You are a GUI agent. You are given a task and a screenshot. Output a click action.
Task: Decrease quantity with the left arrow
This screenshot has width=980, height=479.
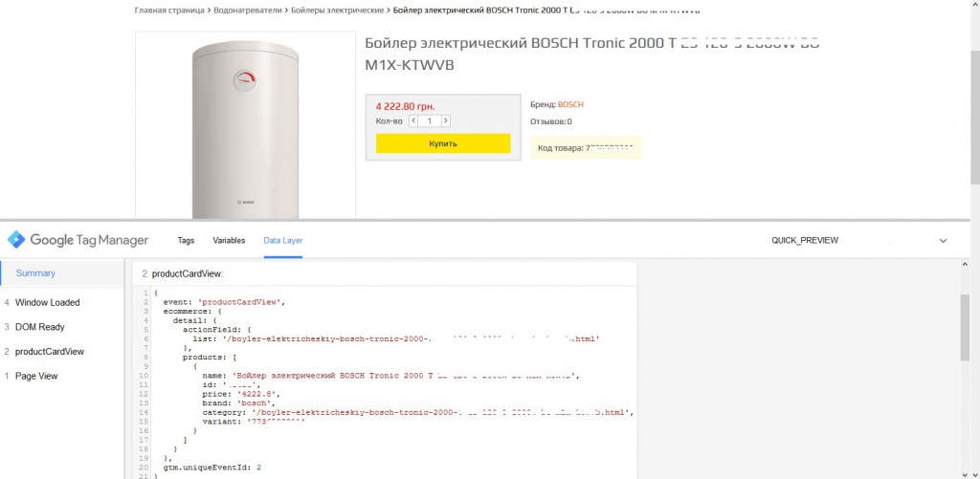click(x=413, y=121)
